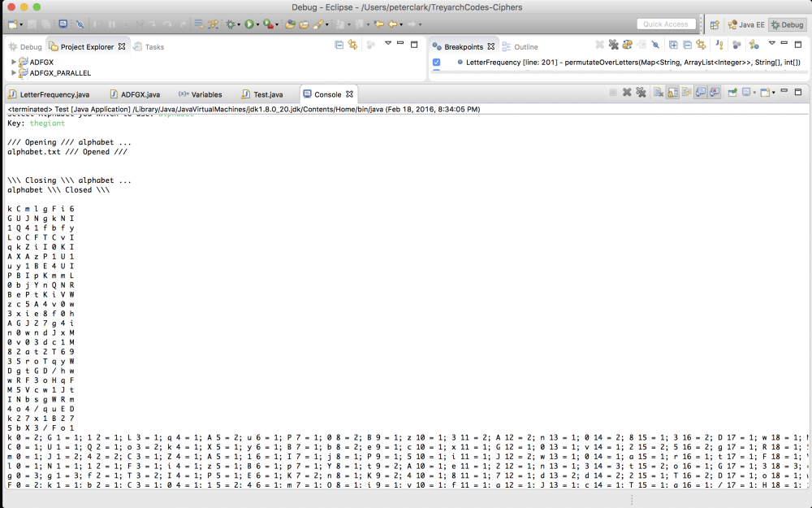Remove all terminated launches in Console
Image resolution: width=812 pixels, height=508 pixels.
(640, 93)
